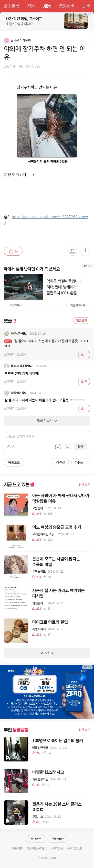Image resolution: width=94 pixels, height=868 pixels.
Task: Expand trending list with 더보기
Action: tap(47, 653)
